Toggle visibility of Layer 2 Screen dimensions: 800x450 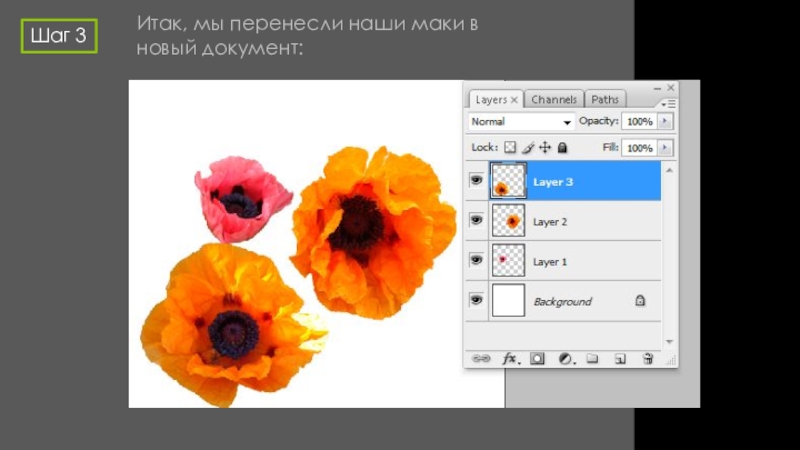coord(477,221)
